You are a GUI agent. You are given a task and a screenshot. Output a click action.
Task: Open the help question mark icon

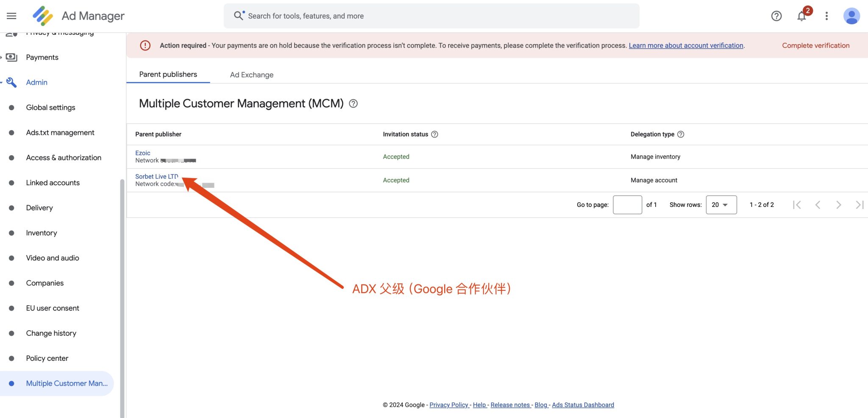(x=776, y=16)
